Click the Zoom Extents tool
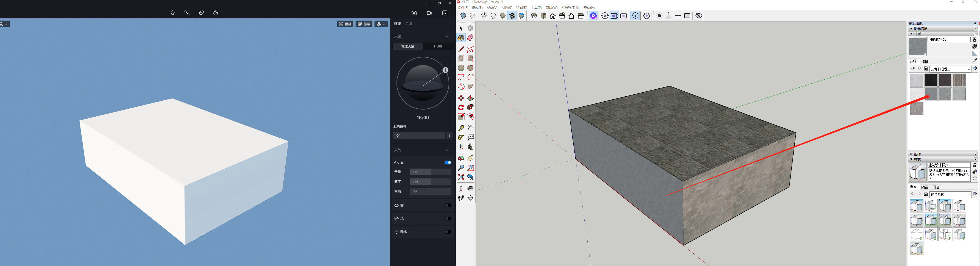 [461, 177]
